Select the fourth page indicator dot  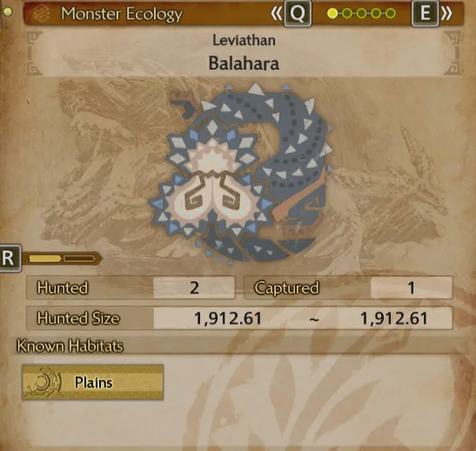tap(376, 13)
